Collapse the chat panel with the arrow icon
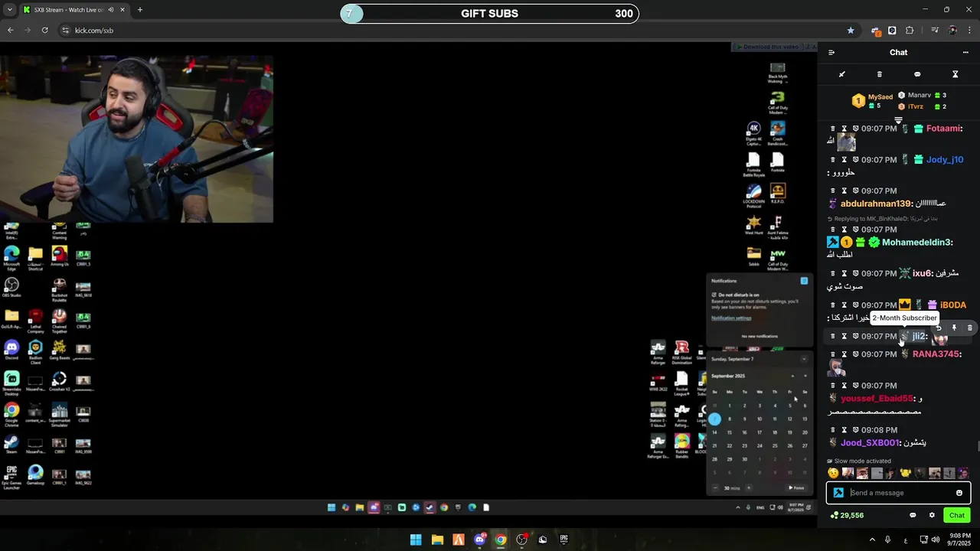 (831, 53)
